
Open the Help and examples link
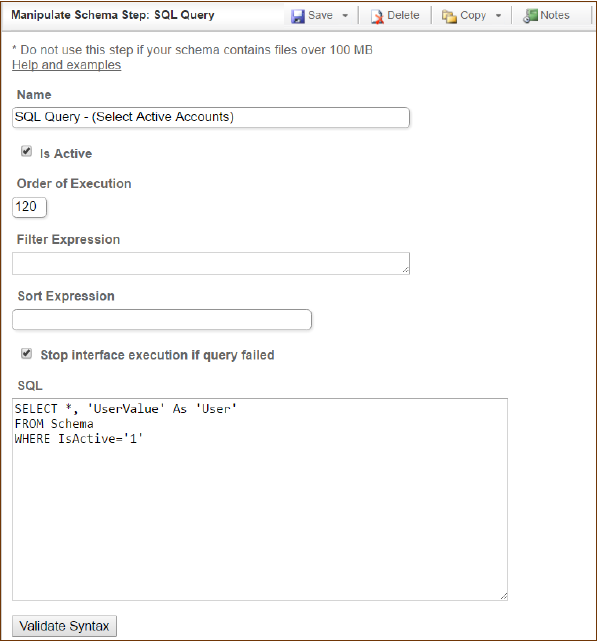[67, 65]
